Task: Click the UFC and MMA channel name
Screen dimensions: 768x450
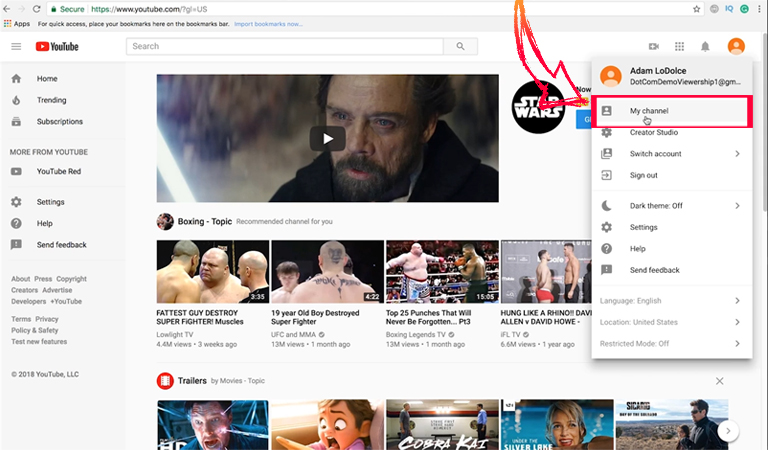Action: [293, 334]
